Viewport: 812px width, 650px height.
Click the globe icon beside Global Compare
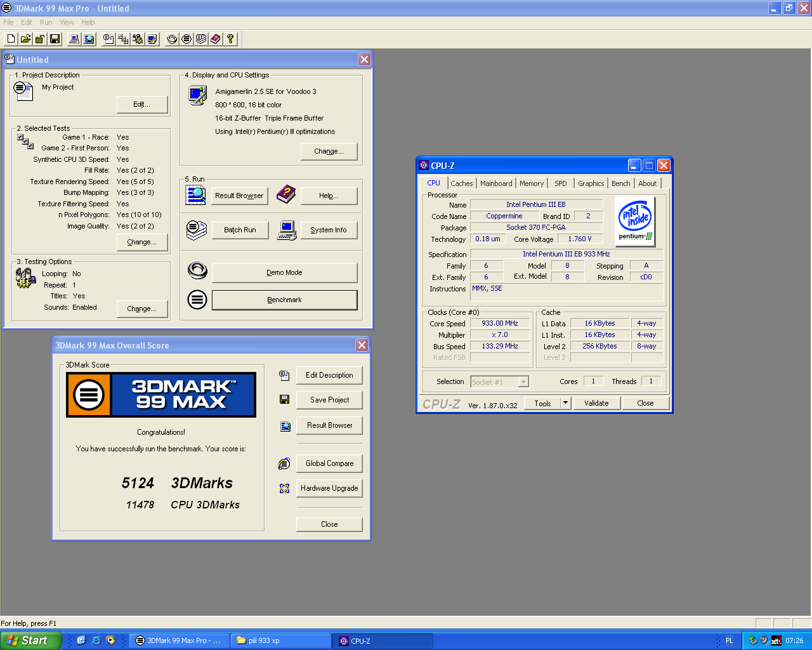pyautogui.click(x=284, y=464)
